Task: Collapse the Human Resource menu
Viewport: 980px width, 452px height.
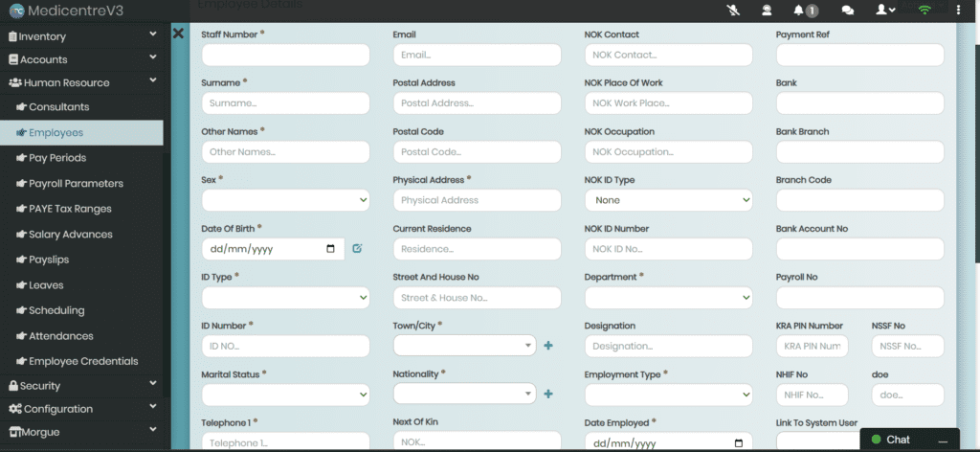Action: 81,82
